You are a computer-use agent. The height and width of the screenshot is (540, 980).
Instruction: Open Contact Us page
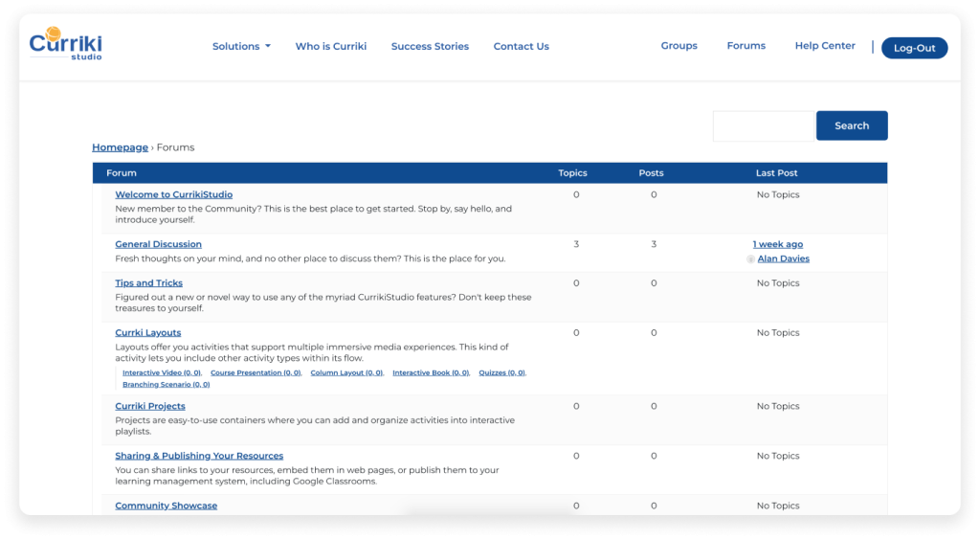pos(522,46)
